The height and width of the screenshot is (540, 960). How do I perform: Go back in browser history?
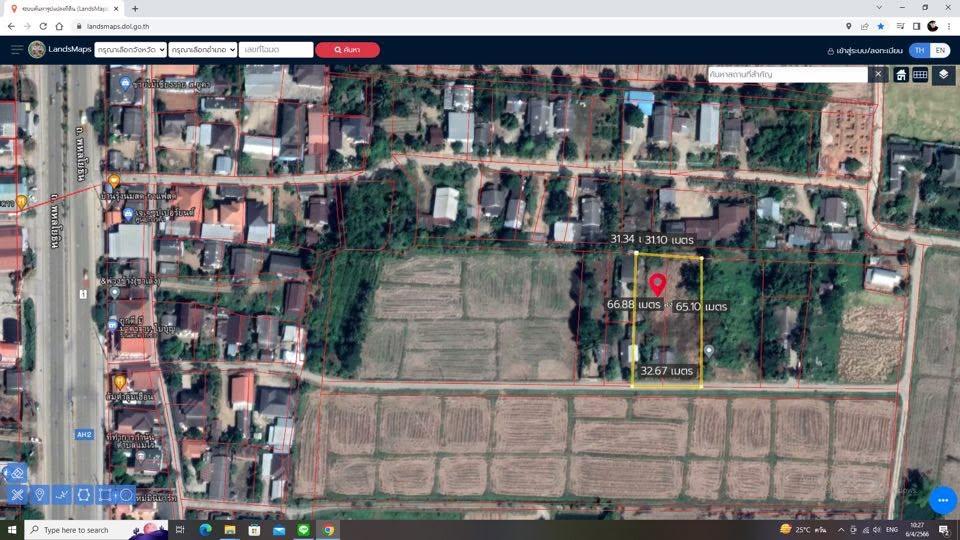(11, 26)
